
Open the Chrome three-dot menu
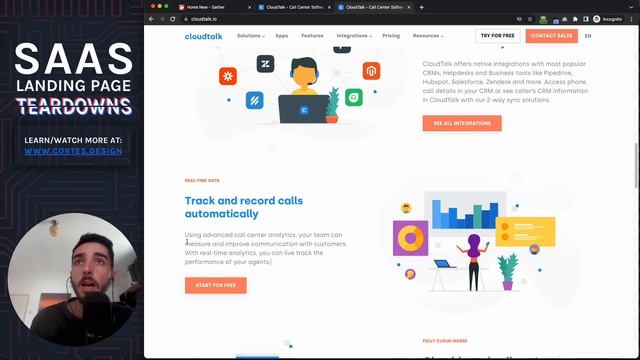pos(631,19)
